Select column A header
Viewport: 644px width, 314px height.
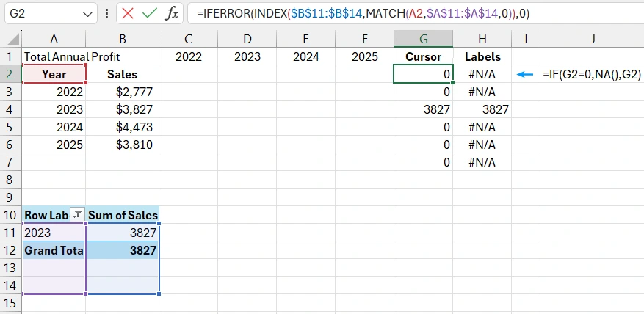(54, 39)
